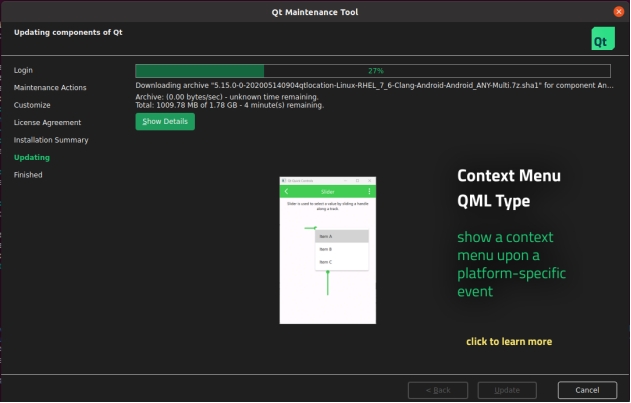Click the 'click to learn more' link
Screen dimensions: 631x403
(x=509, y=342)
